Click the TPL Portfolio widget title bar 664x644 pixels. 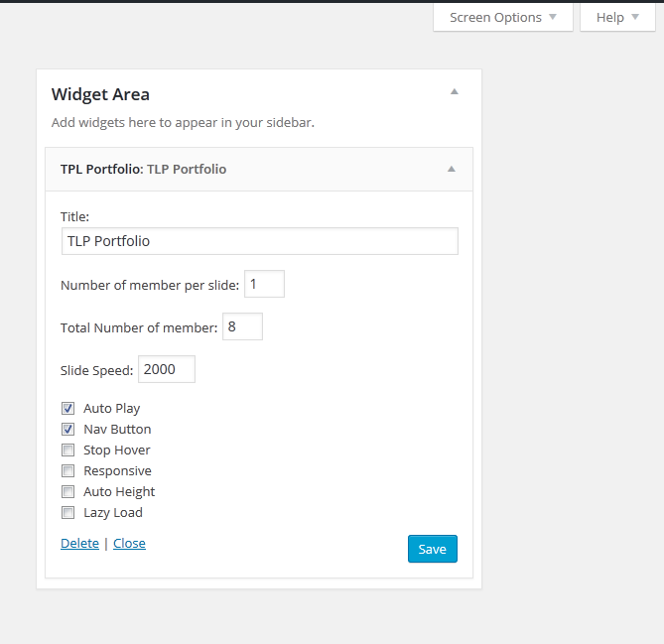click(x=248, y=169)
